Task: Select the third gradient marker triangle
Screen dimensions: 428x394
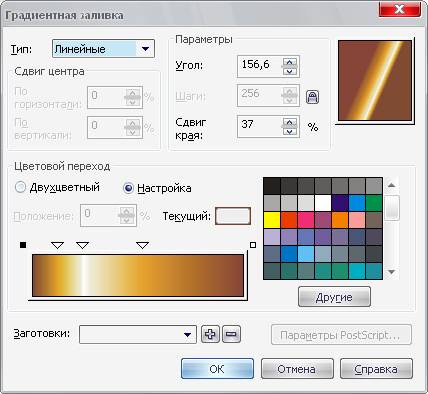Action: 143,246
